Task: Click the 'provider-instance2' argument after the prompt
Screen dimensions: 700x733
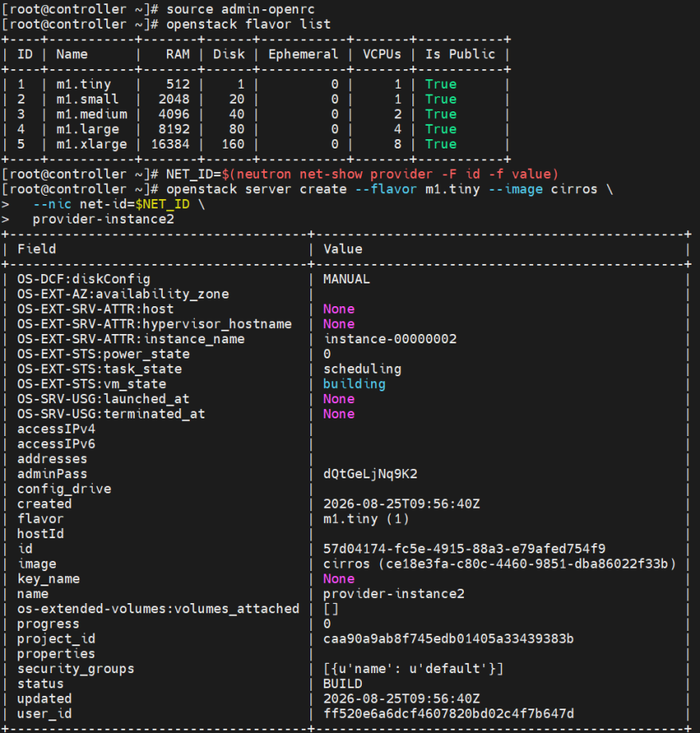Action: (103, 219)
